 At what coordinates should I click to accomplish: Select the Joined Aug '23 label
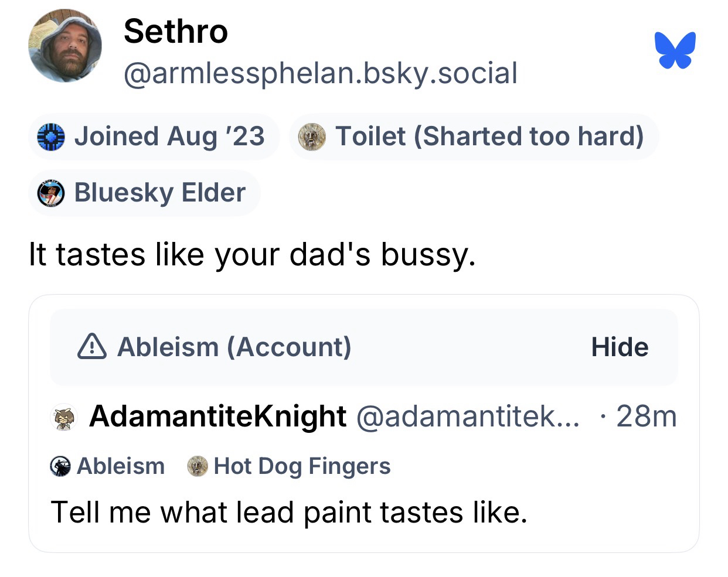(x=169, y=136)
